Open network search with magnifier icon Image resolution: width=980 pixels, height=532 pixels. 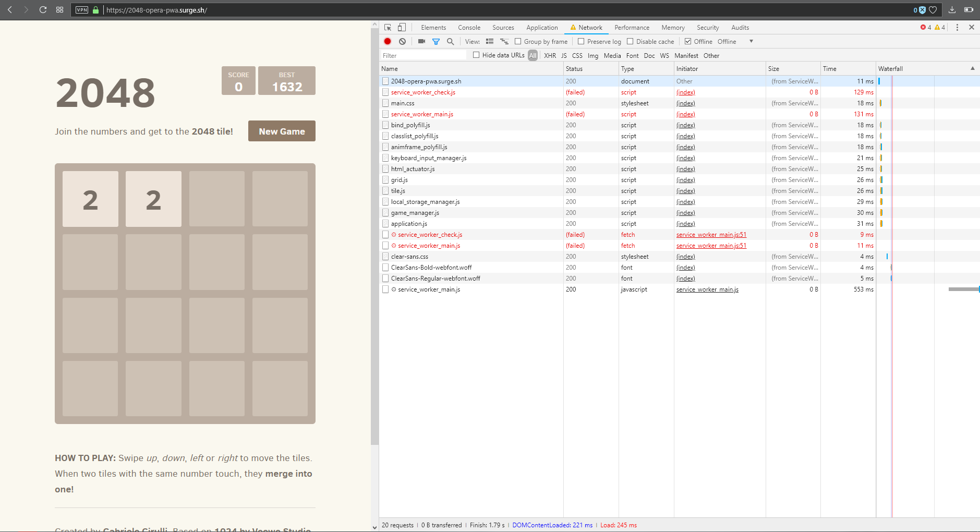tap(451, 42)
